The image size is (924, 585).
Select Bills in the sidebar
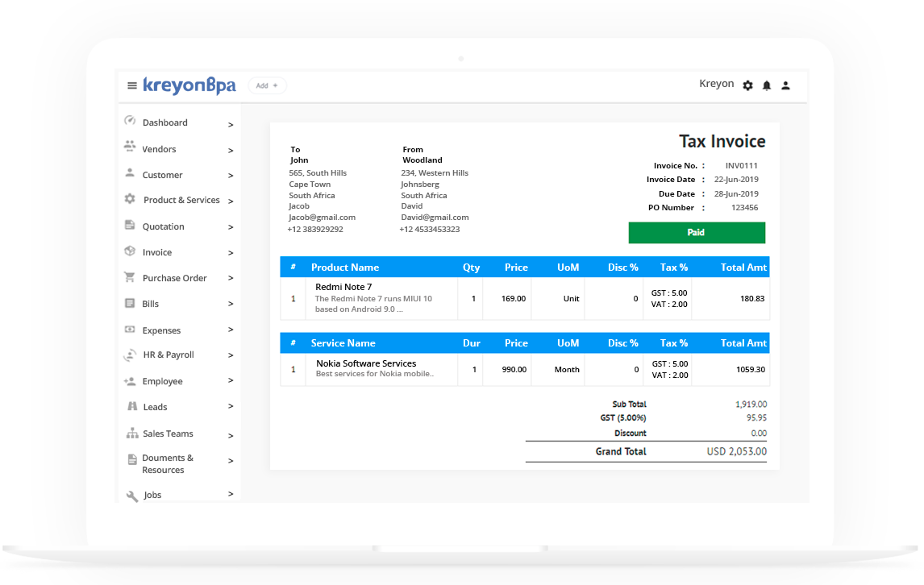point(151,304)
